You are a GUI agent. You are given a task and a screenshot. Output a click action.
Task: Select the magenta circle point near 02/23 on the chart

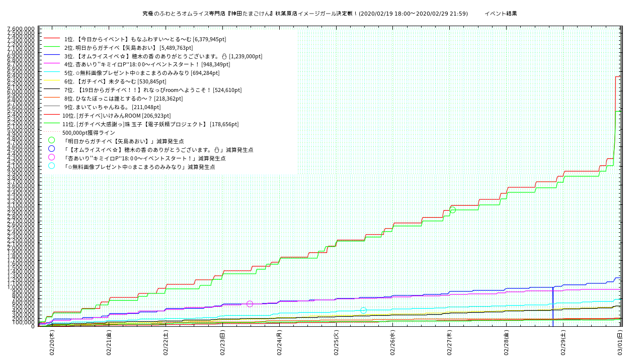(x=250, y=304)
